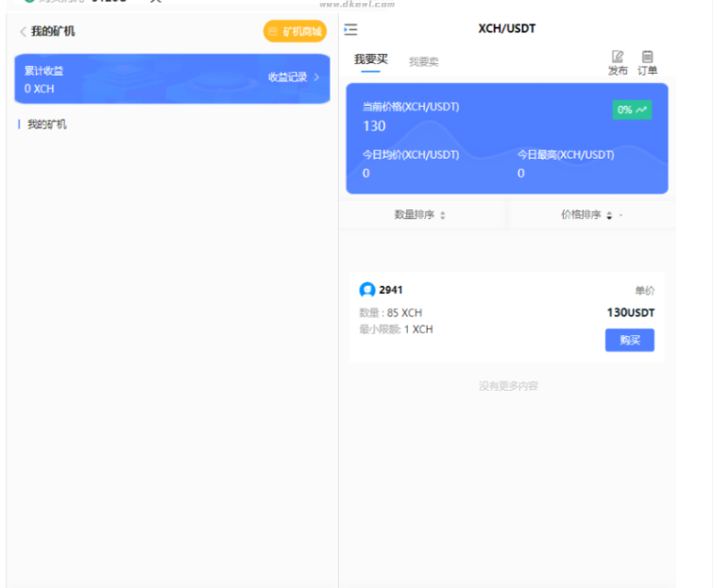The height and width of the screenshot is (588, 713).
Task: Click the 矿机商城 shop icon
Action: coord(273,31)
